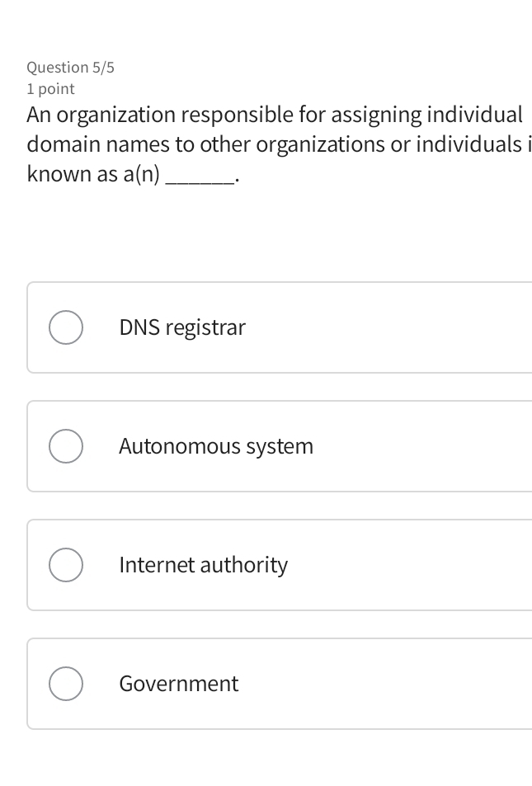
Task: Choose the Autonomous system radio button
Action: (65, 446)
